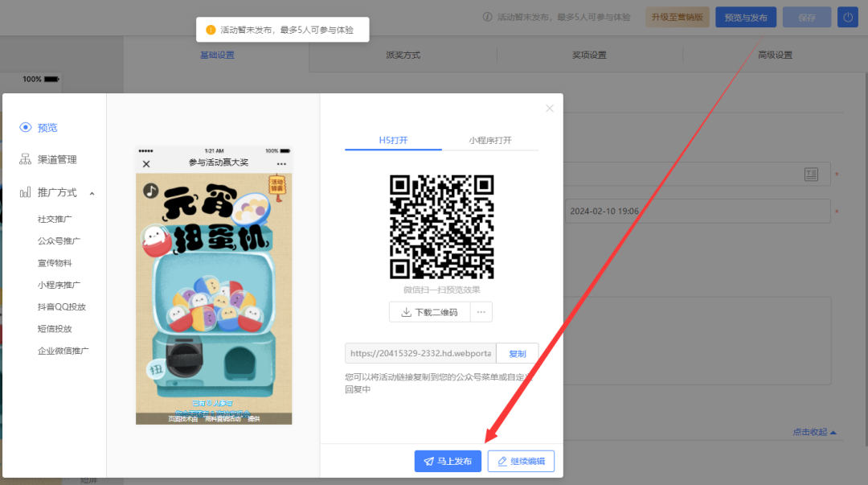The width and height of the screenshot is (868, 485).
Task: Collapse the 推广方式 section chevron
Action: click(x=92, y=194)
